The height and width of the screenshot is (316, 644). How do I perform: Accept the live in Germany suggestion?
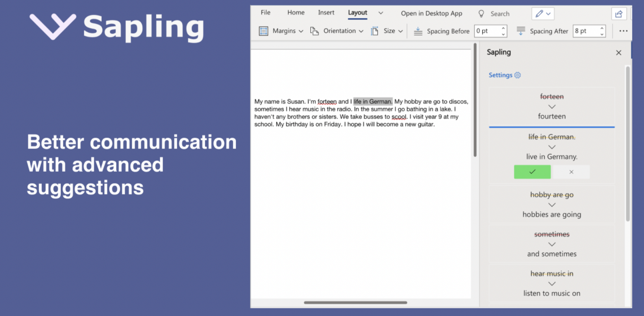click(532, 172)
